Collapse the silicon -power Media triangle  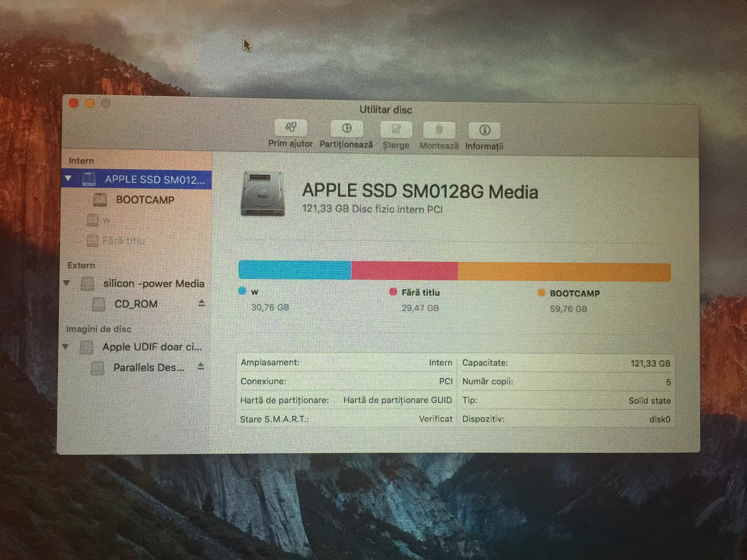[x=67, y=283]
